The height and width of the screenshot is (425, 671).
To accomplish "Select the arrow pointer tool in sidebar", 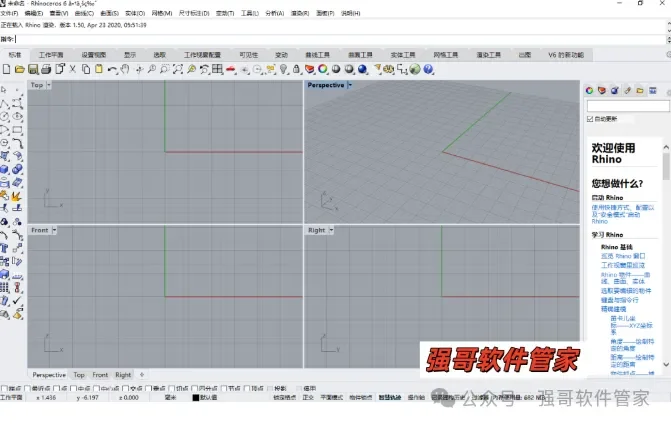I will pyautogui.click(x=4, y=90).
